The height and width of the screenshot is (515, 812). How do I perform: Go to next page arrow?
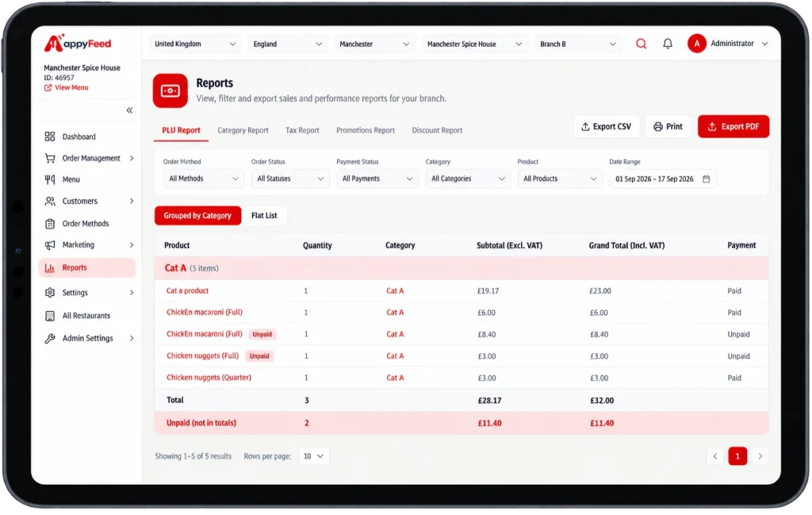pyautogui.click(x=760, y=456)
